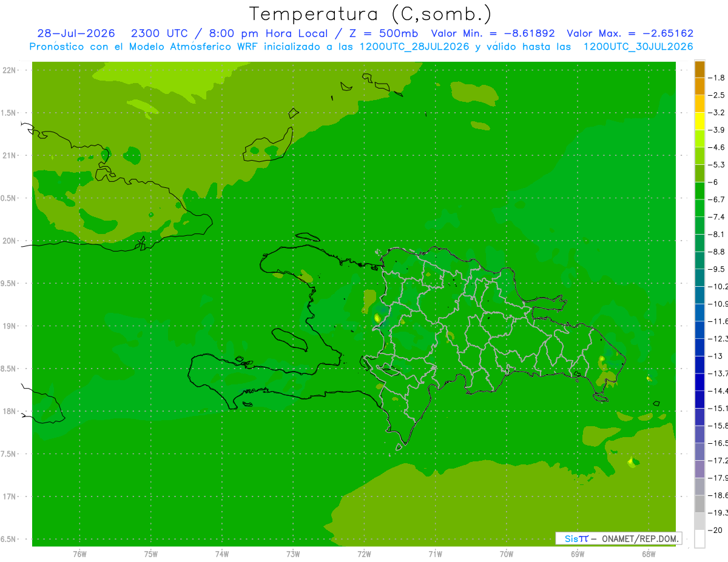Pick the lime swatch between -3.9 and -4.6
This screenshot has width=728, height=562.
[699, 139]
